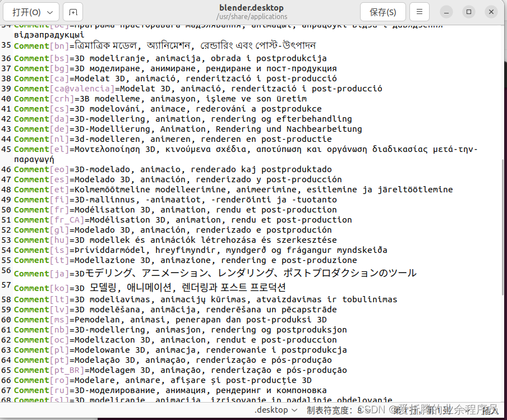Click line 49 Comment[fi] Finnish line
Viewport: 507px width, 420px height.
click(175, 200)
